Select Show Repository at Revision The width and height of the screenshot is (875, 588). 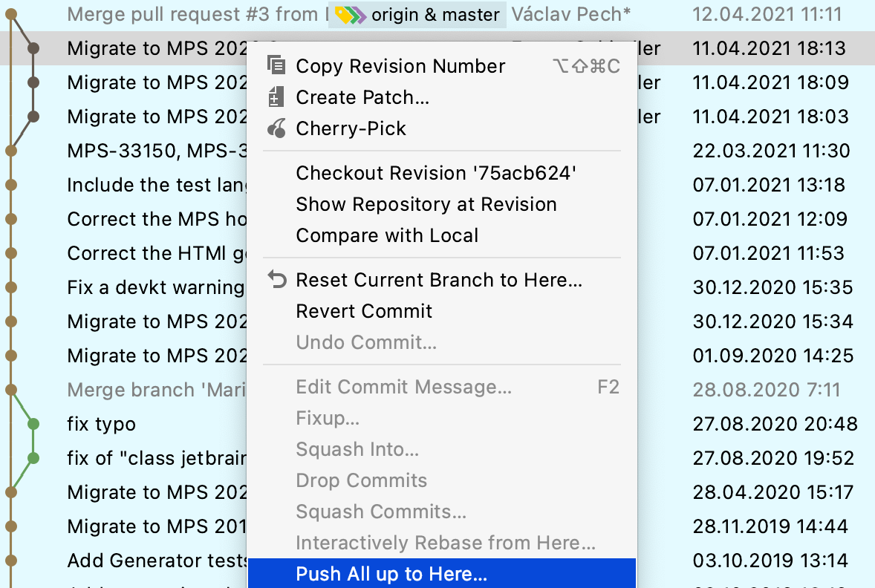click(x=426, y=204)
